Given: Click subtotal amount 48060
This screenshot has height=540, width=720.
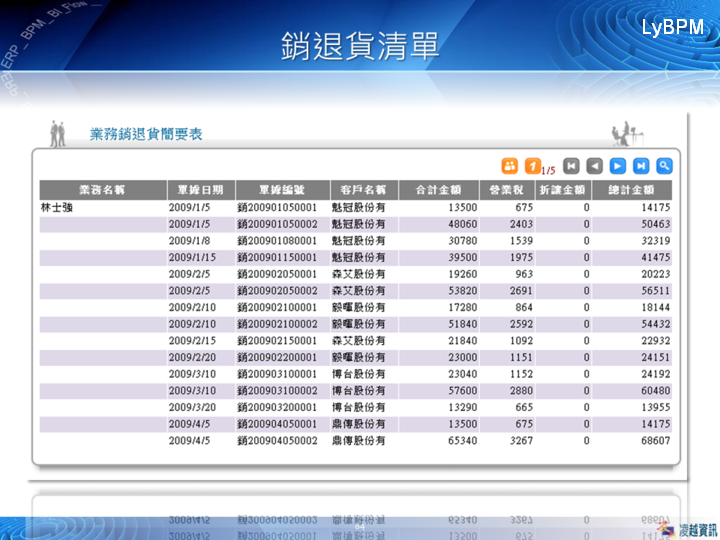Looking at the screenshot, I should coord(463,224).
